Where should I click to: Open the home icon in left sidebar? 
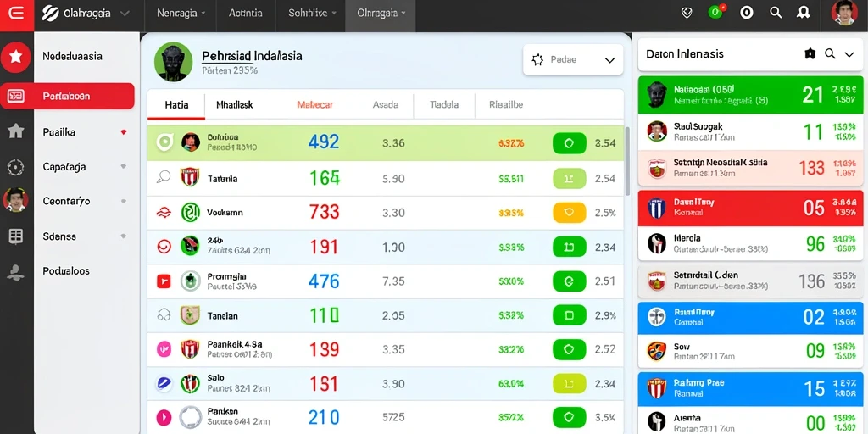pos(15,131)
